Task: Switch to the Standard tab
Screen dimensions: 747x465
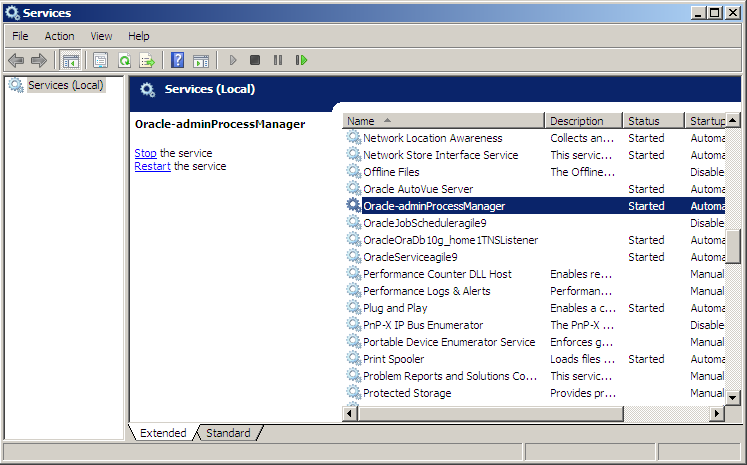Action: coord(228,433)
